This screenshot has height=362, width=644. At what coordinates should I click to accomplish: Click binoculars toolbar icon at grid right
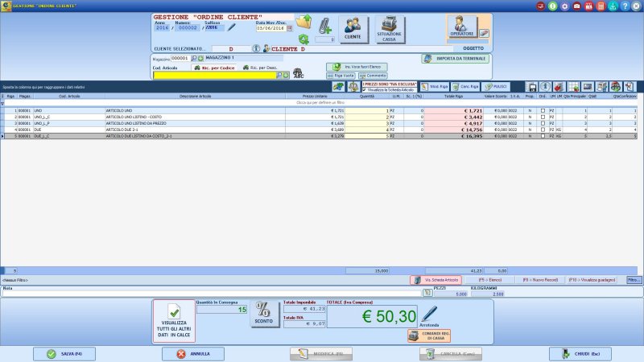615,87
